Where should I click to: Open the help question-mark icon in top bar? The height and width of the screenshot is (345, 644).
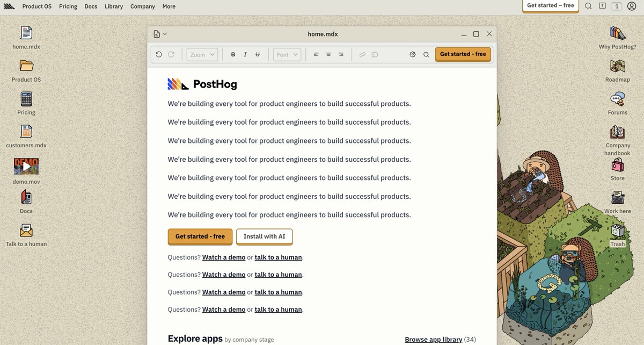(x=602, y=6)
